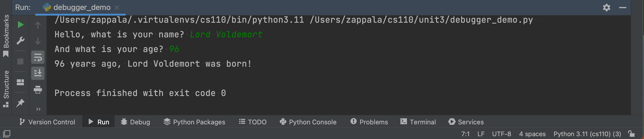
Task: Open the Bookmarks side panel
Action: click(x=6, y=35)
